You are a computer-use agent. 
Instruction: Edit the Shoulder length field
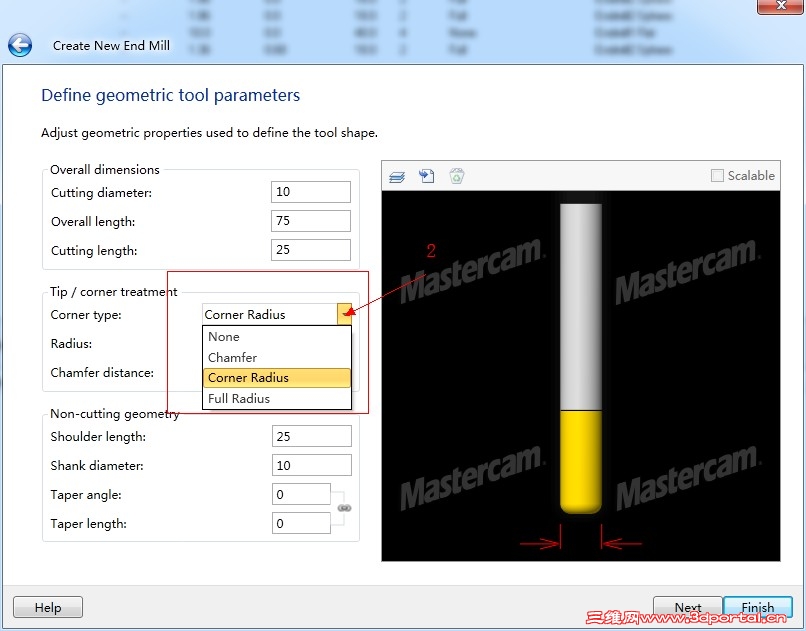(x=312, y=436)
